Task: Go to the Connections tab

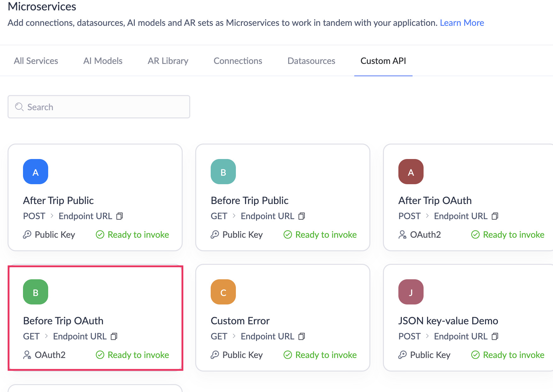Action: 238,61
